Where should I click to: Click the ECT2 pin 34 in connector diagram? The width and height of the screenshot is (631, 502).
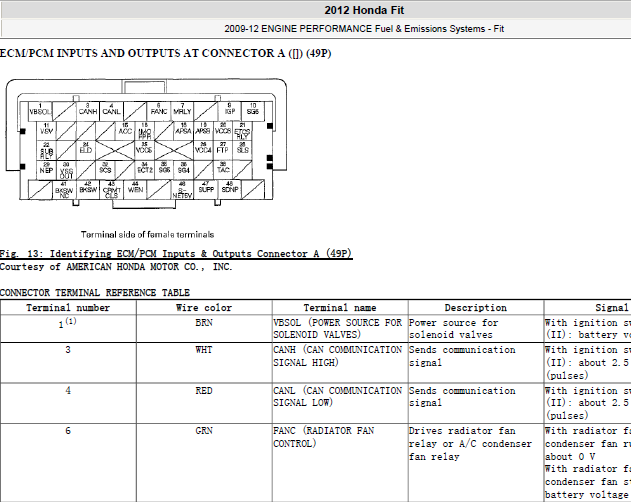tap(144, 169)
